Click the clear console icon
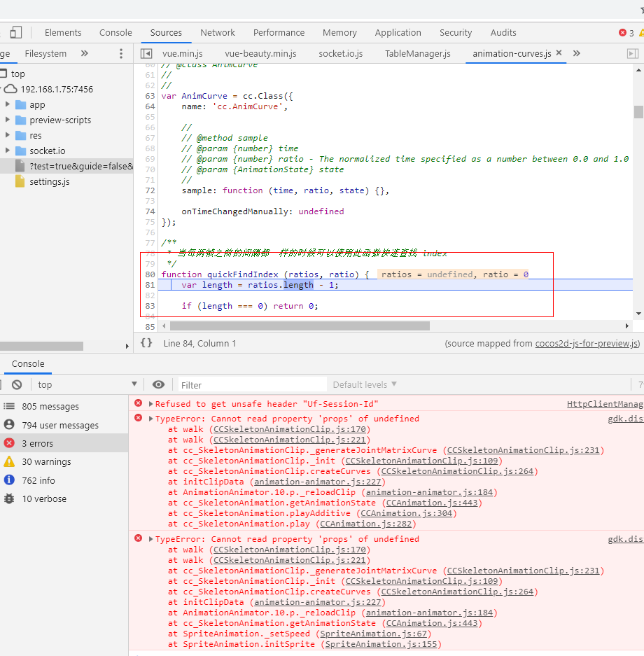Screen dimensions: 644x656 pos(17,384)
